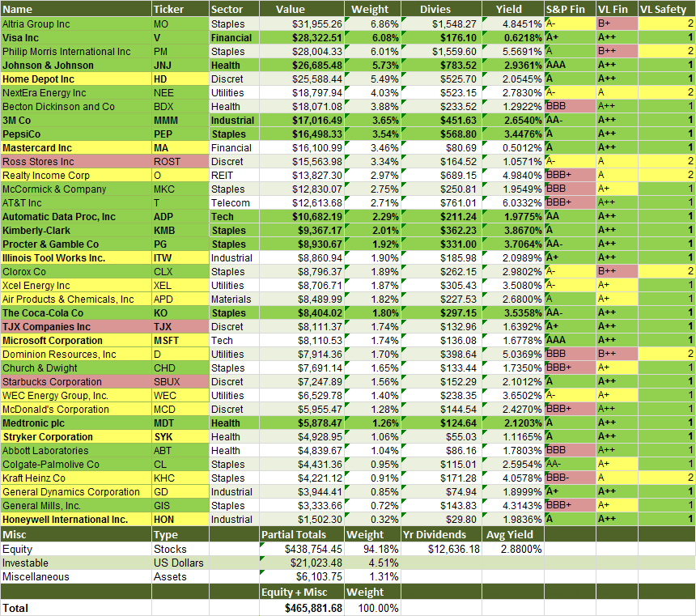This screenshot has width=696, height=616.
Task: Click The Coca-Cola Co name cell
Action: coord(76,313)
